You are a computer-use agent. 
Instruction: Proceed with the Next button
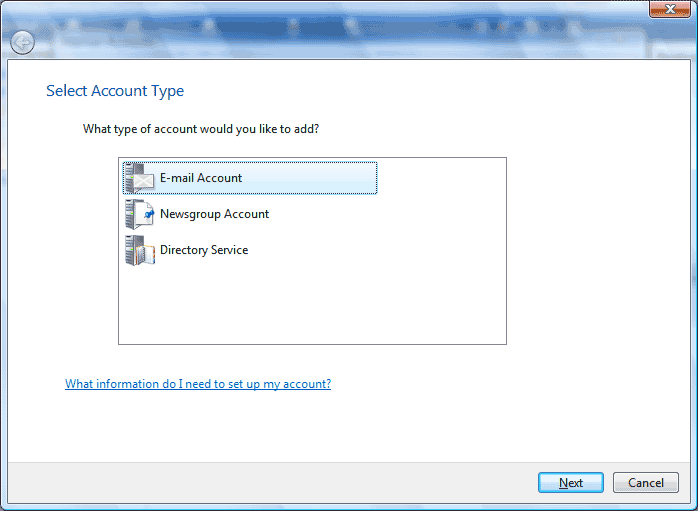571,483
